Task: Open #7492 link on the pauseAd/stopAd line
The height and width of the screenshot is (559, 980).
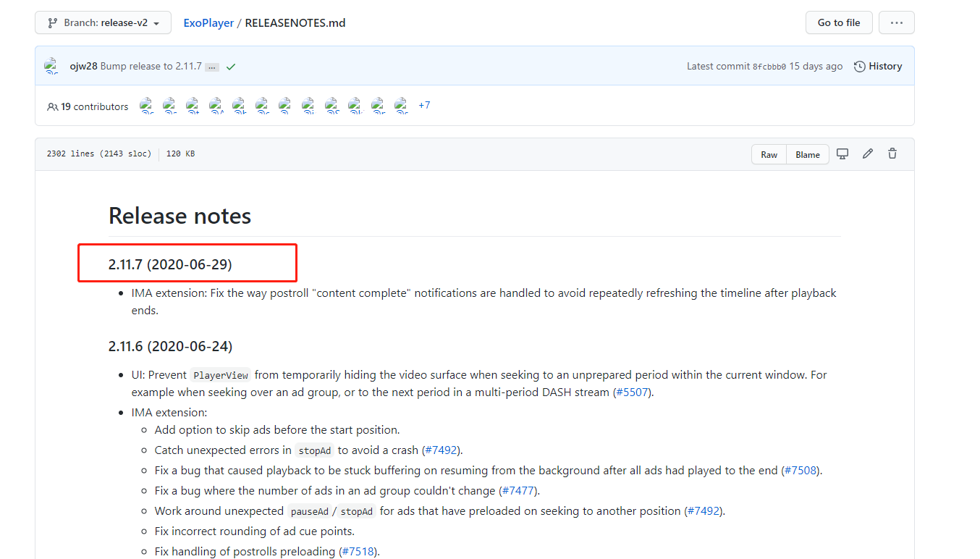Action: point(704,510)
